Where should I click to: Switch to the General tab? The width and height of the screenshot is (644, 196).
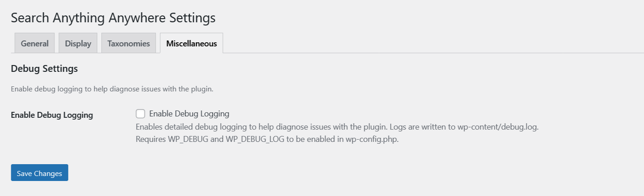[x=35, y=44]
